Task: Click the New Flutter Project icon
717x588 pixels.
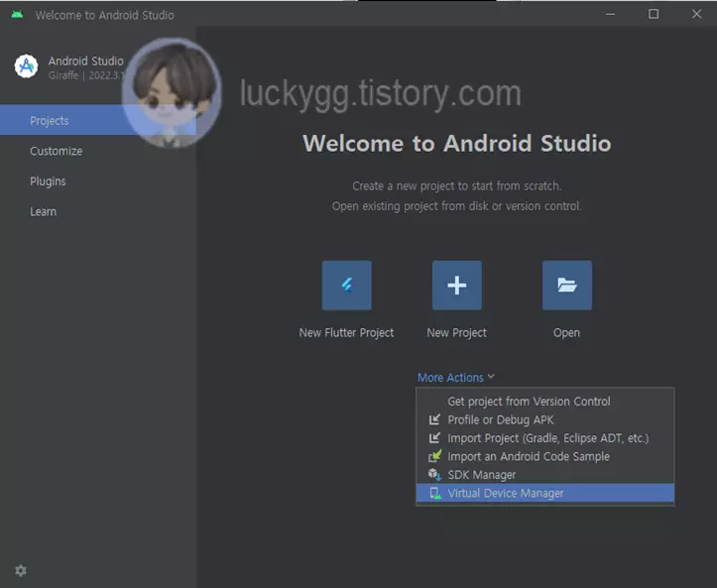Action: coord(347,286)
